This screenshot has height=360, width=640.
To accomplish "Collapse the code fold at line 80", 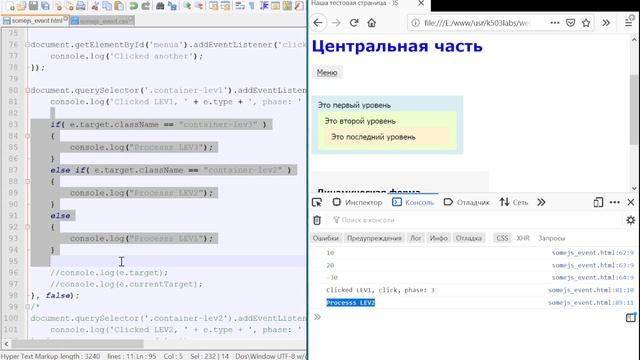I will tap(28, 90).
